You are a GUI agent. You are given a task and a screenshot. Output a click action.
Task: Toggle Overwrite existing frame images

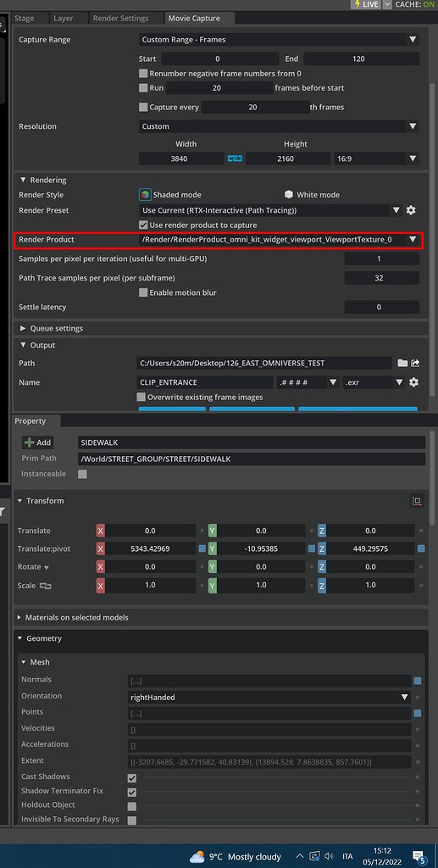141,397
